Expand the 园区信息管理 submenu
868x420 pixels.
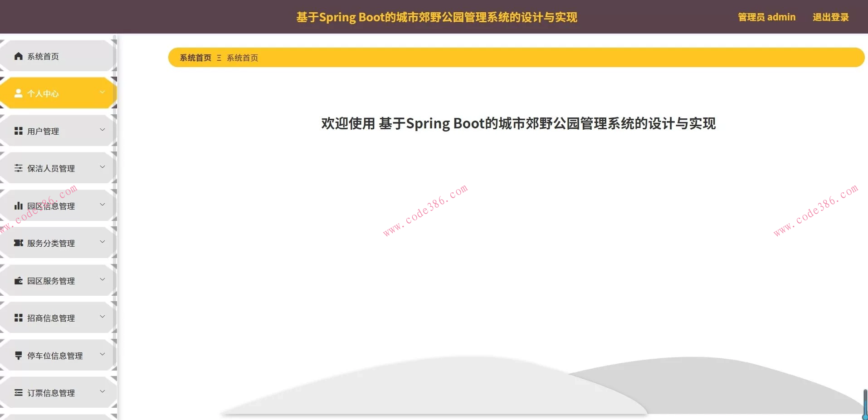click(102, 204)
